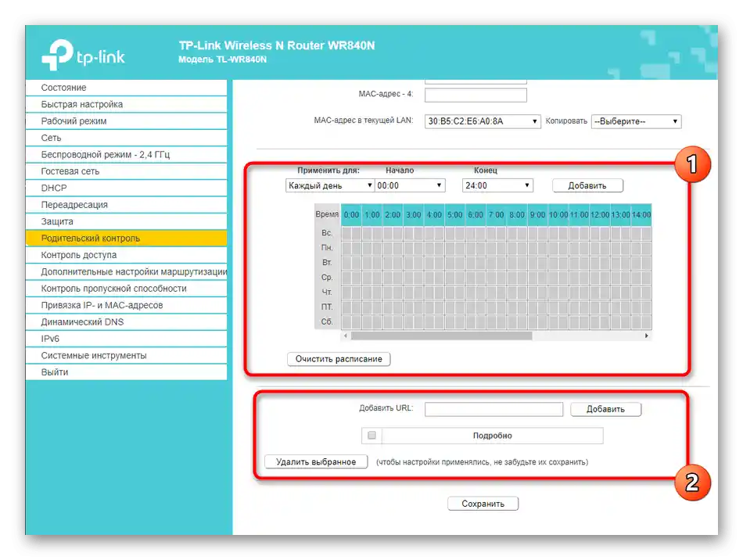Click the Добавить URL input field
Image resolution: width=743 pixels, height=560 pixels.
(x=494, y=409)
